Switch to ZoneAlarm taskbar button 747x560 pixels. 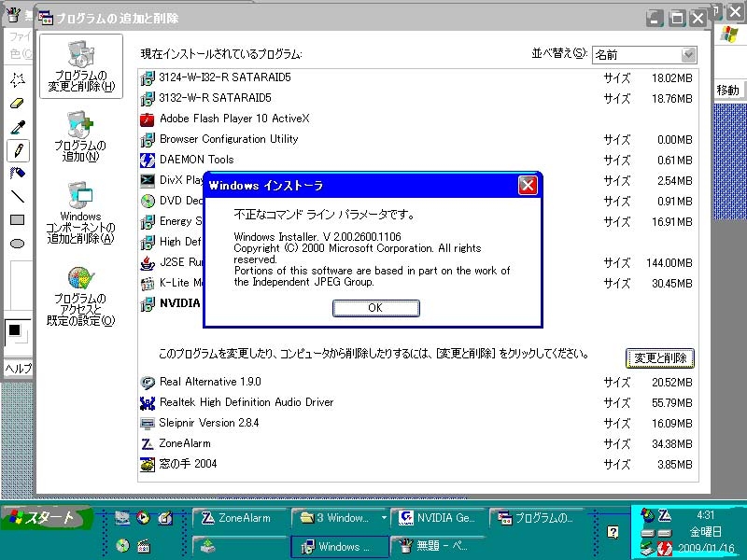(241, 518)
